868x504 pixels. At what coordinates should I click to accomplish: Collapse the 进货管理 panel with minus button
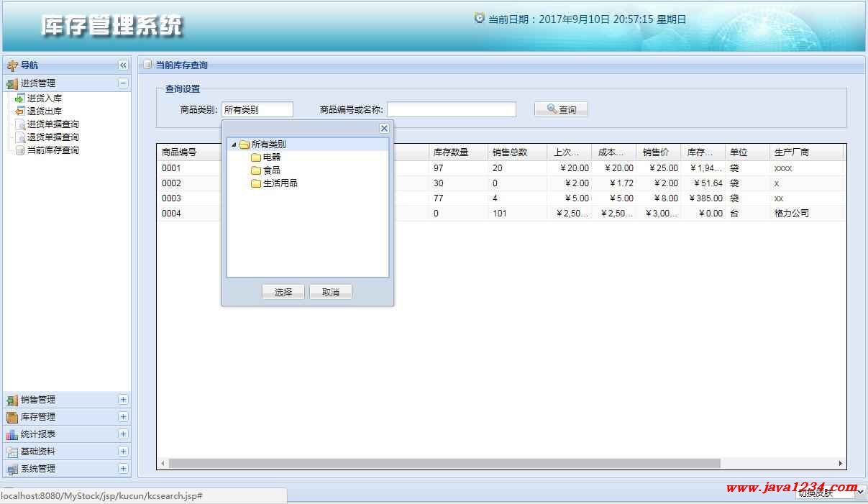tap(123, 83)
